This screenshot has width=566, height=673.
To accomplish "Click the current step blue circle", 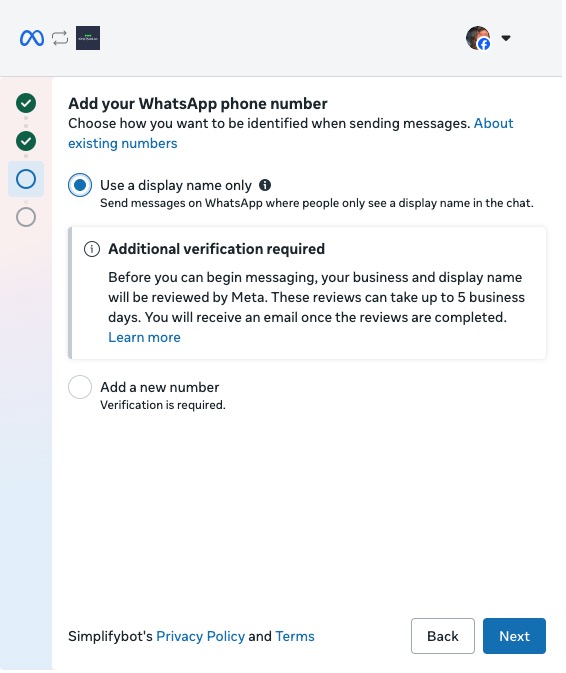I will [x=26, y=179].
